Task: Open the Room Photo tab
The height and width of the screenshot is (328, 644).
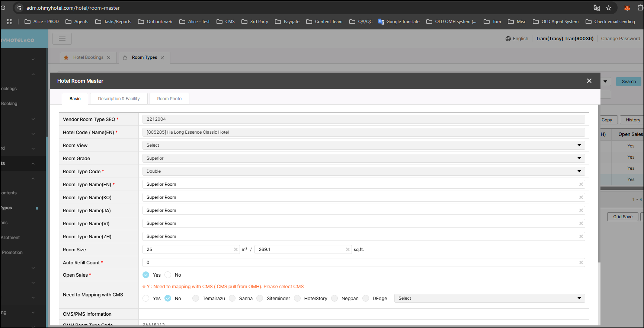Action: (x=169, y=99)
